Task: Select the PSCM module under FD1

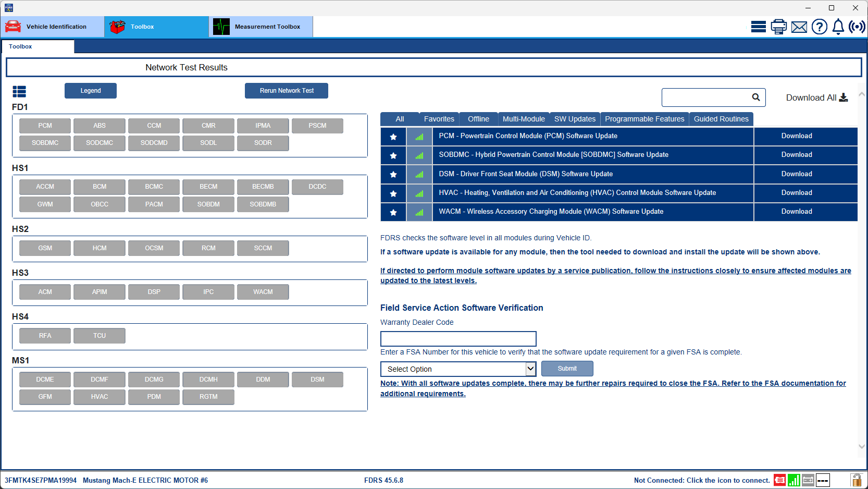Action: click(x=317, y=126)
